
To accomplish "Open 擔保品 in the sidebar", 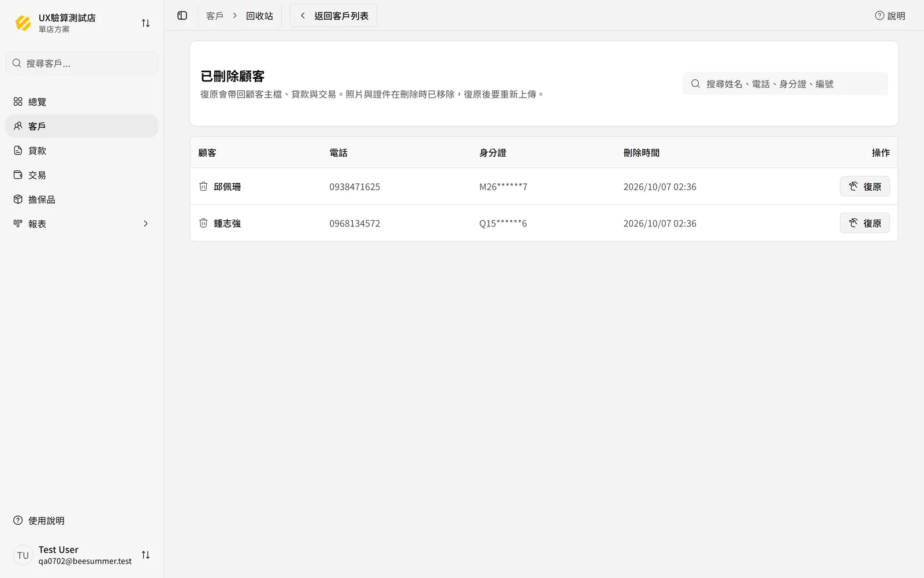I will point(82,199).
